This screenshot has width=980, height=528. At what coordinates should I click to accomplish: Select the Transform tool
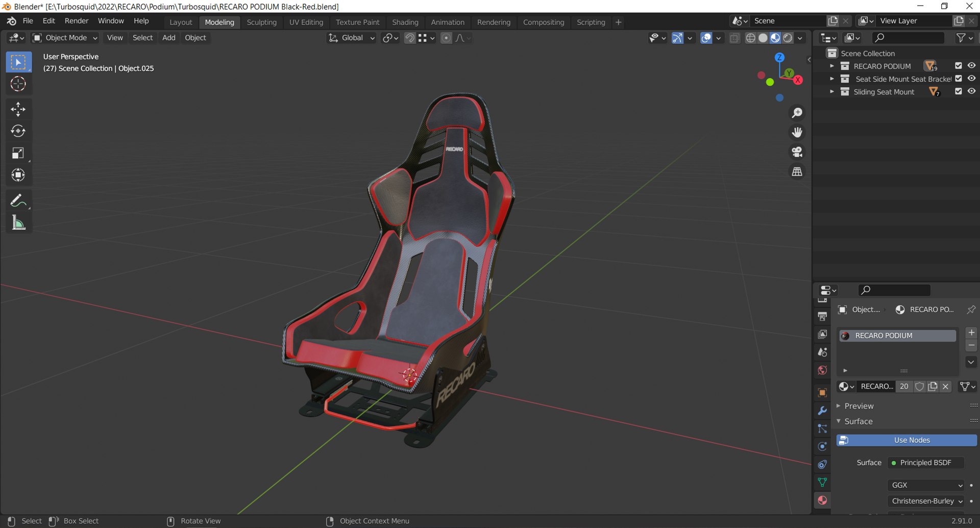coord(18,175)
